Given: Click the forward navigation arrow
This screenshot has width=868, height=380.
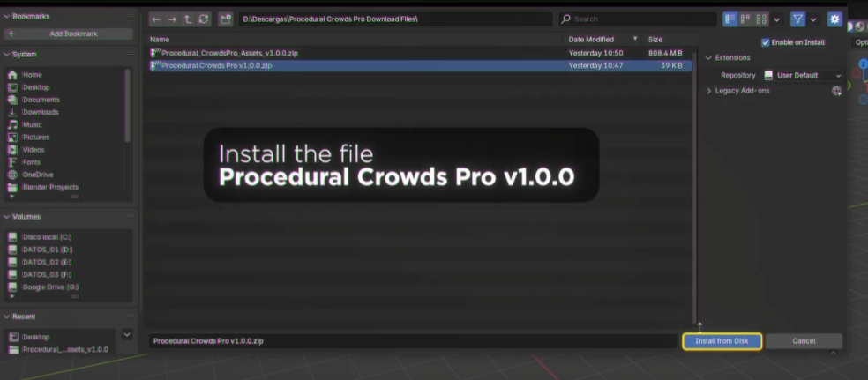Looking at the screenshot, I should point(172,19).
